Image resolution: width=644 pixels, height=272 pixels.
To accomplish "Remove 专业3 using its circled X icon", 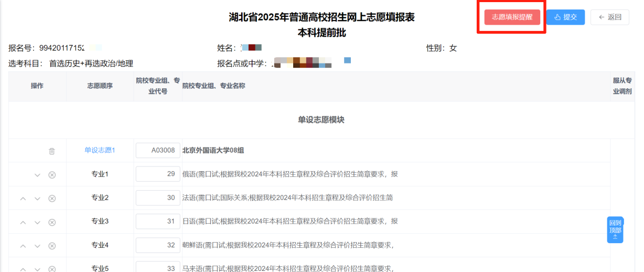I will tap(52, 222).
